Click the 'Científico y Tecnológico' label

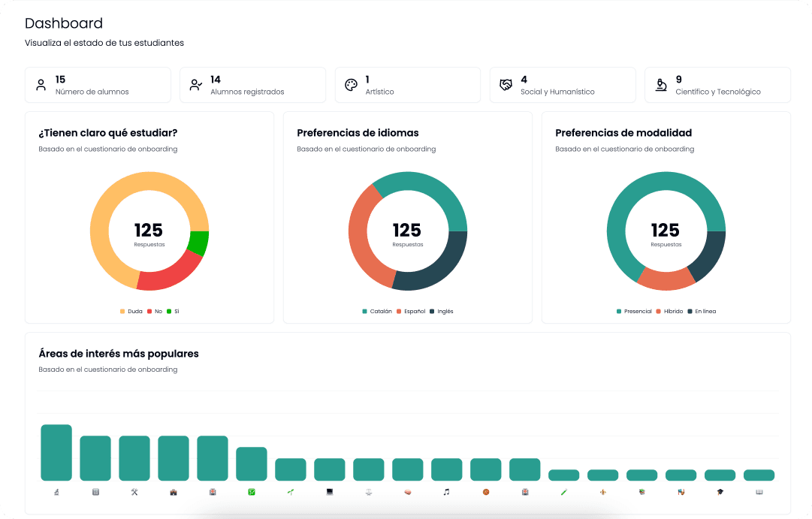click(x=718, y=92)
